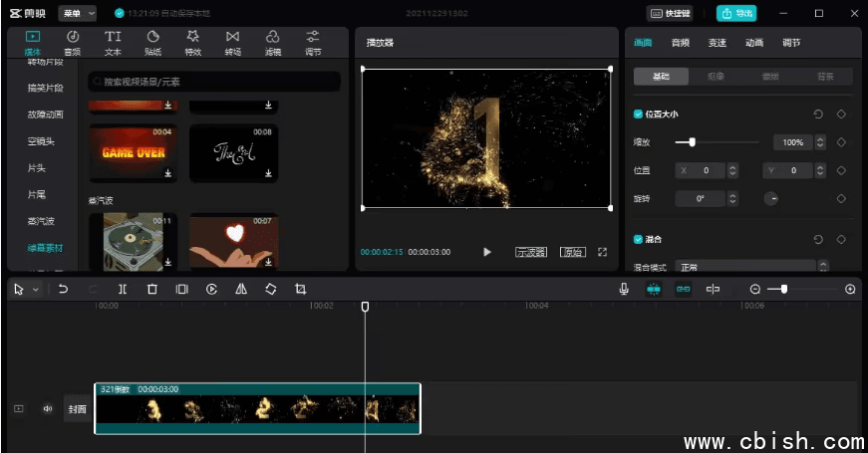The width and height of the screenshot is (868, 453).
Task: Click the crop tool icon
Action: (x=300, y=289)
